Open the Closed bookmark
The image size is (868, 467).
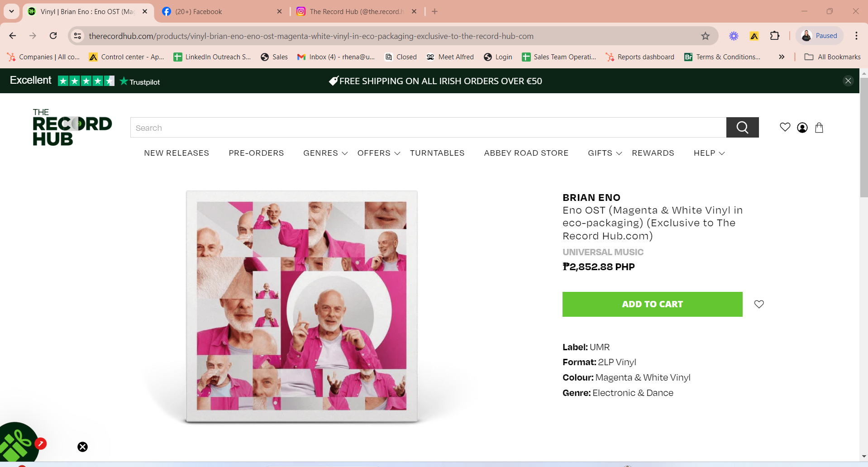[x=401, y=57]
